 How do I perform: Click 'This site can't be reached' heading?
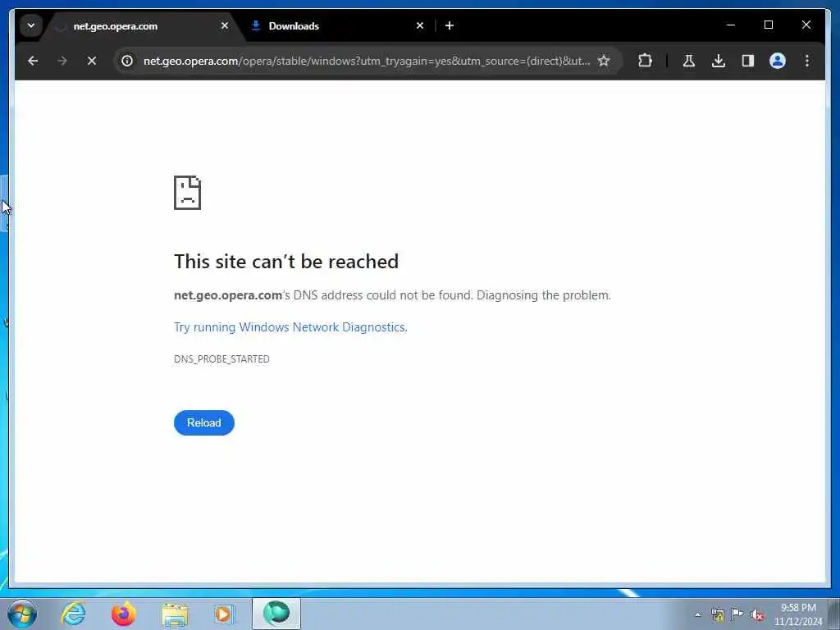[x=286, y=262]
